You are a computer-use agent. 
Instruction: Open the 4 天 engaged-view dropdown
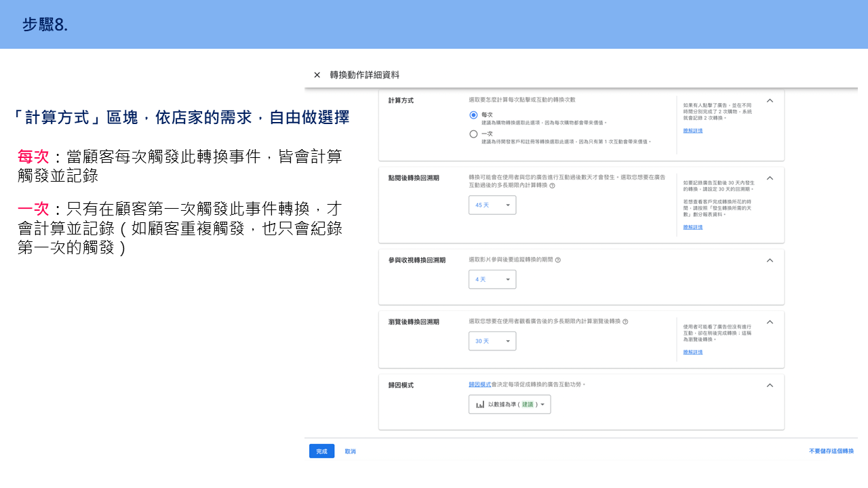pyautogui.click(x=492, y=279)
